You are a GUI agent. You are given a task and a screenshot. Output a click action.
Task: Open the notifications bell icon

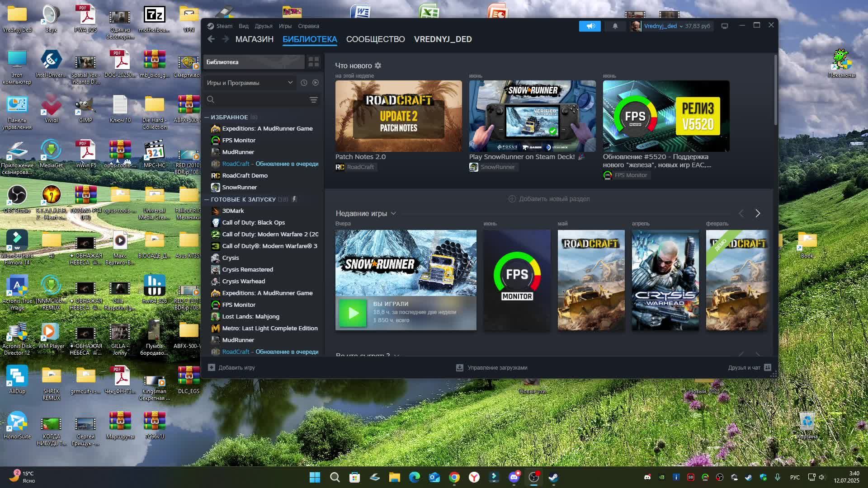615,26
